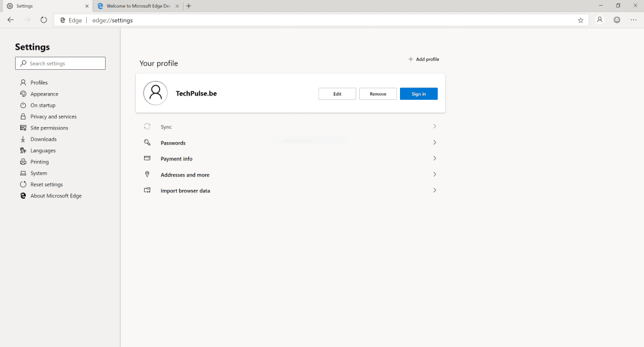Open the Profiles settings section
The height and width of the screenshot is (347, 644).
(39, 82)
